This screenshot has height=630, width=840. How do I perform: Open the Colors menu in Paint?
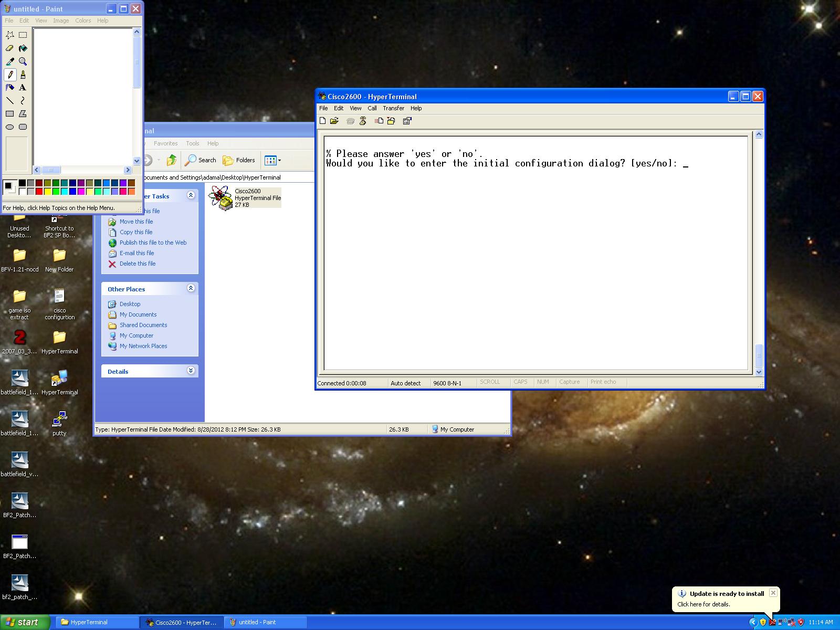(83, 20)
